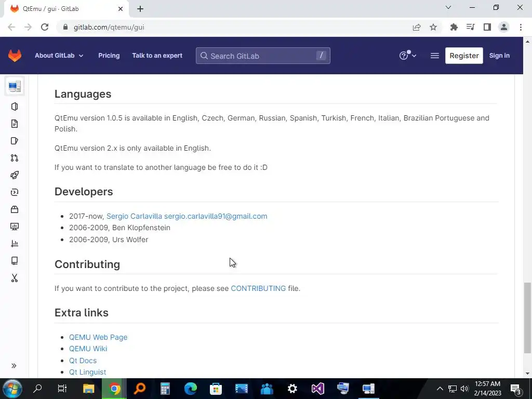Open the media controls toolbar icon
This screenshot has height=399, width=532.
pyautogui.click(x=470, y=27)
